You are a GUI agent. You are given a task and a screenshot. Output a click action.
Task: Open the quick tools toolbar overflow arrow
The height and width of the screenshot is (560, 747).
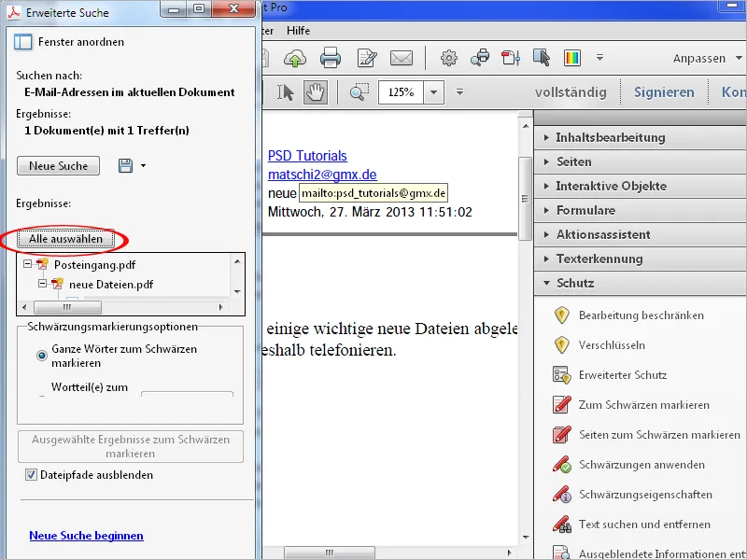coord(599,58)
